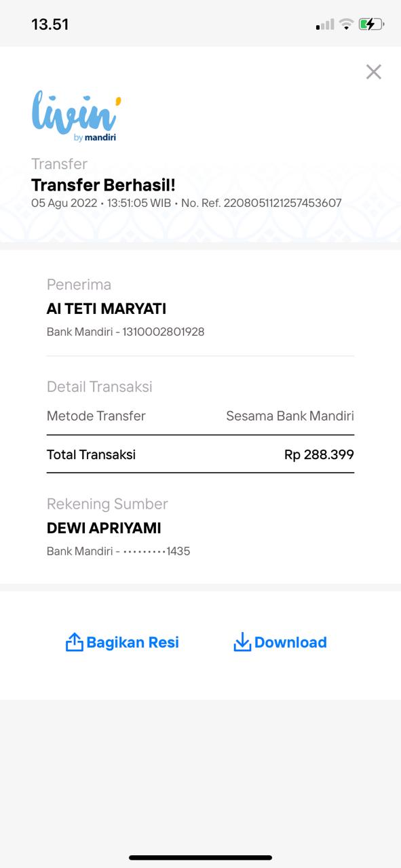Tap the Transfer Berhasil! heading

point(103,185)
